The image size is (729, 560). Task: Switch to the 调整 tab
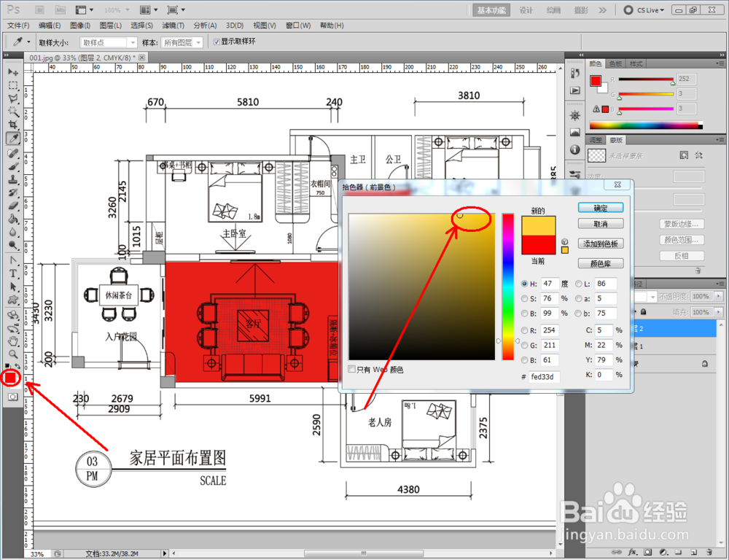coord(596,140)
